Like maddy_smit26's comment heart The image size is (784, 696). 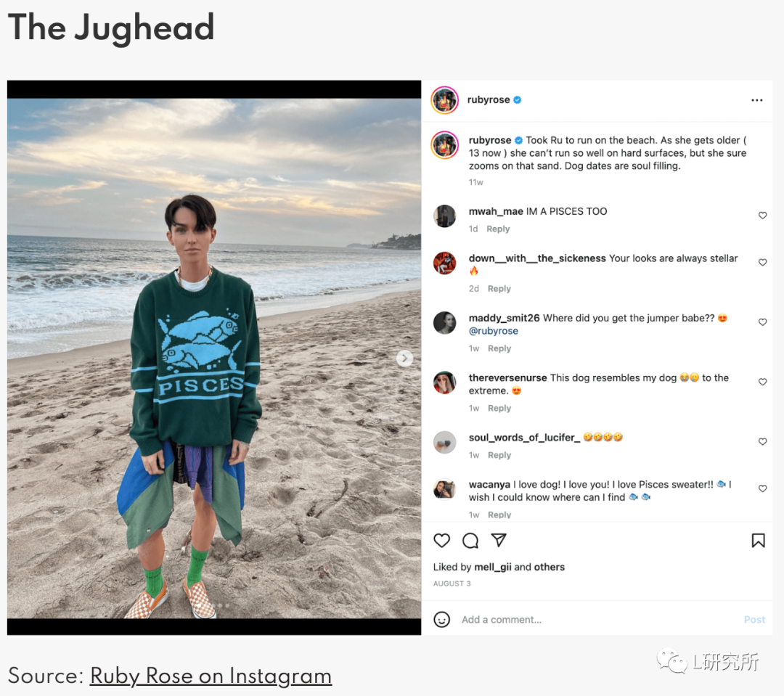pos(762,322)
